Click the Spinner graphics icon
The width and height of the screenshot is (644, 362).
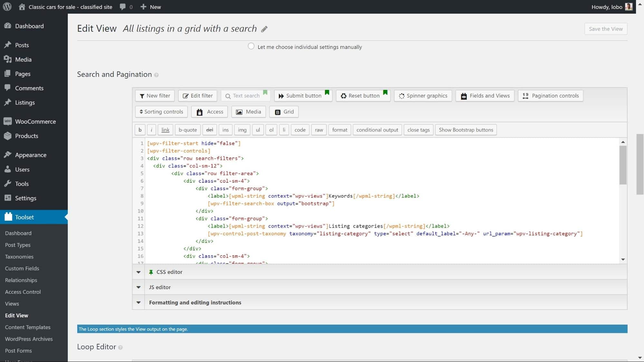click(422, 95)
